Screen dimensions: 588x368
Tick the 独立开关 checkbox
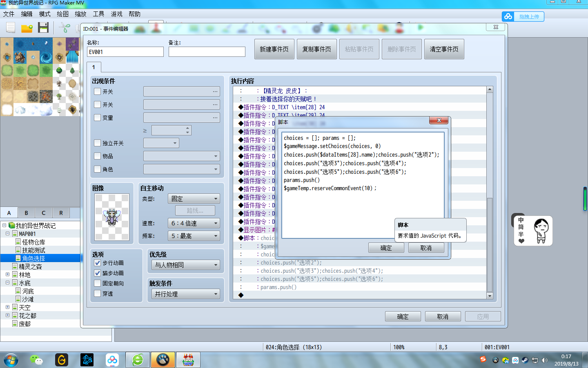(x=98, y=143)
